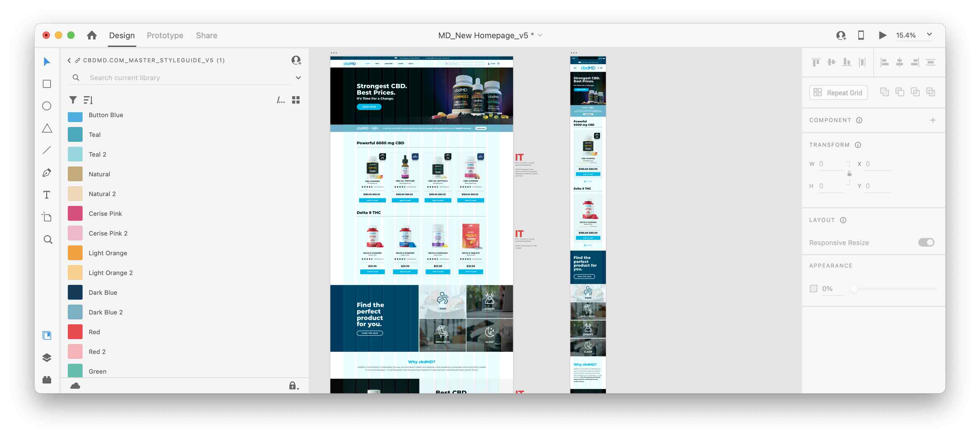Switch library to grid view
980x439 pixels.
296,100
